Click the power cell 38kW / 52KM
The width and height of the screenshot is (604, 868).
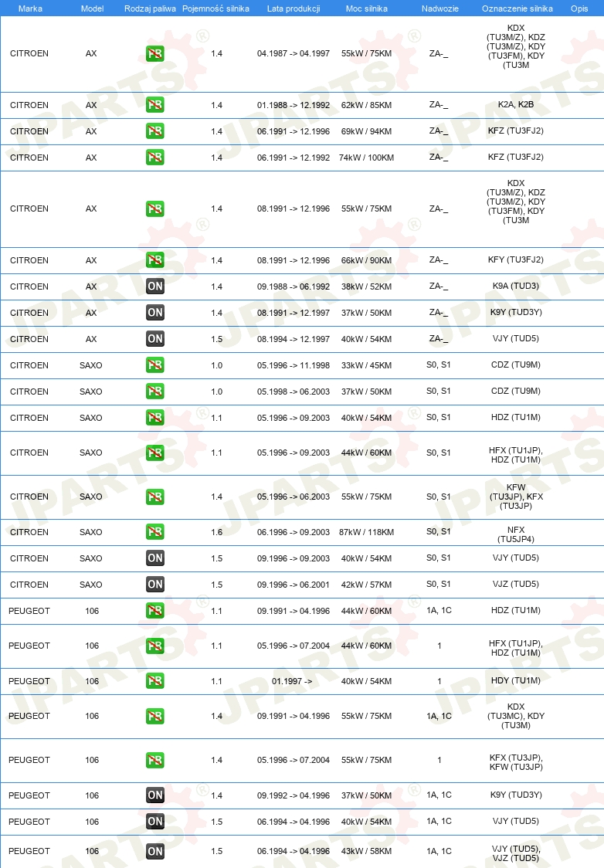(x=367, y=287)
